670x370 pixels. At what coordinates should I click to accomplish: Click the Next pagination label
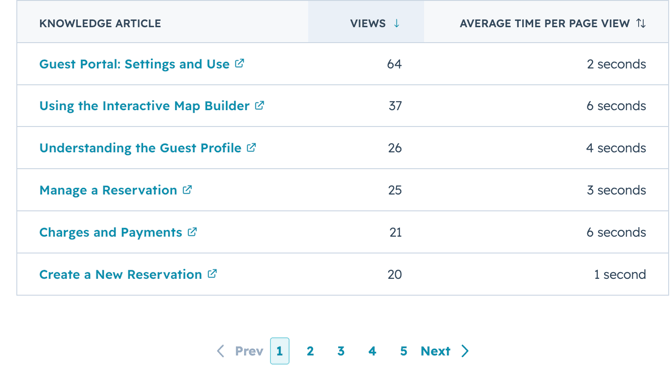[435, 351]
